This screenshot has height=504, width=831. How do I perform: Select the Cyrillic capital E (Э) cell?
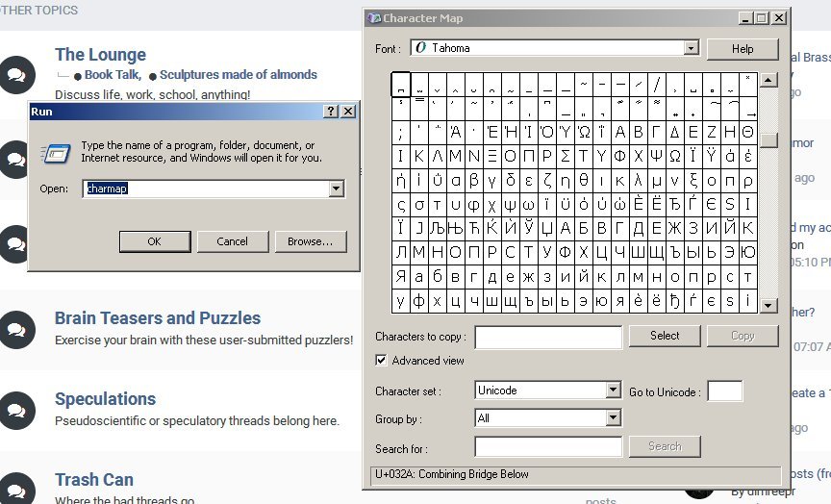coord(729,253)
